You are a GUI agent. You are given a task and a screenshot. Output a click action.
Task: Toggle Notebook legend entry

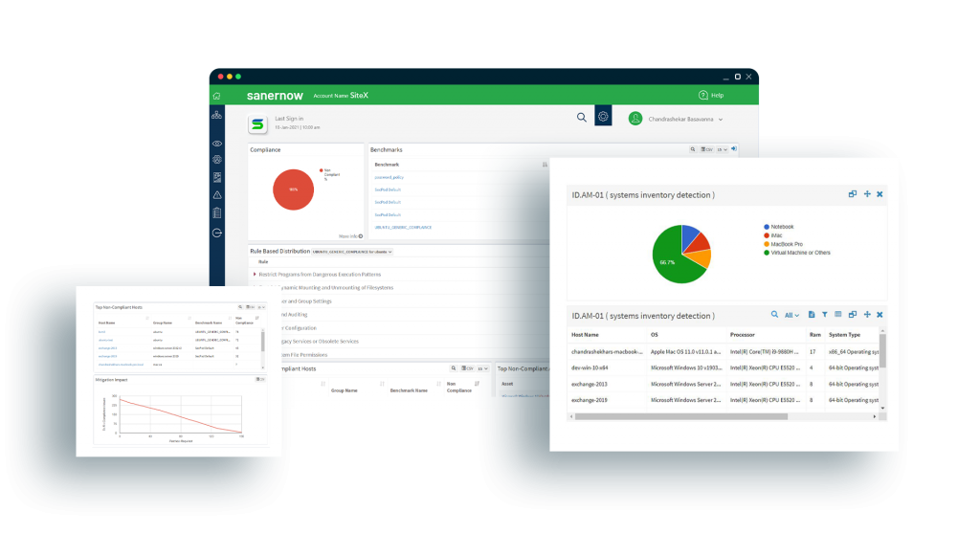coord(778,227)
